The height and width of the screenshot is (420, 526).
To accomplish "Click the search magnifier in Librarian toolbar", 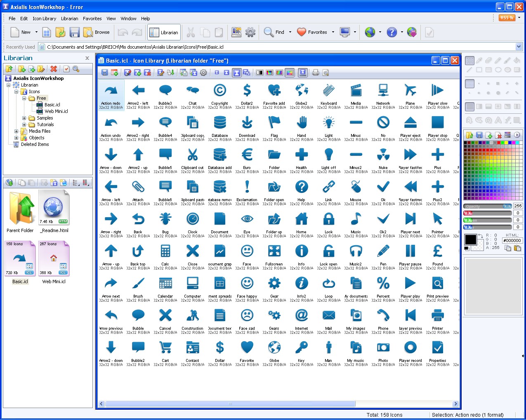I will tap(76, 69).
